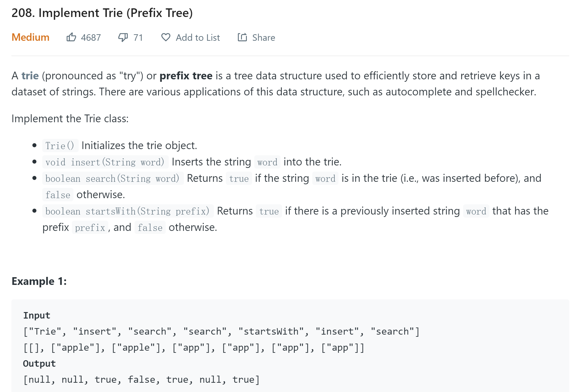581x392 pixels.
Task: Click the Medium difficulty label
Action: pos(30,37)
